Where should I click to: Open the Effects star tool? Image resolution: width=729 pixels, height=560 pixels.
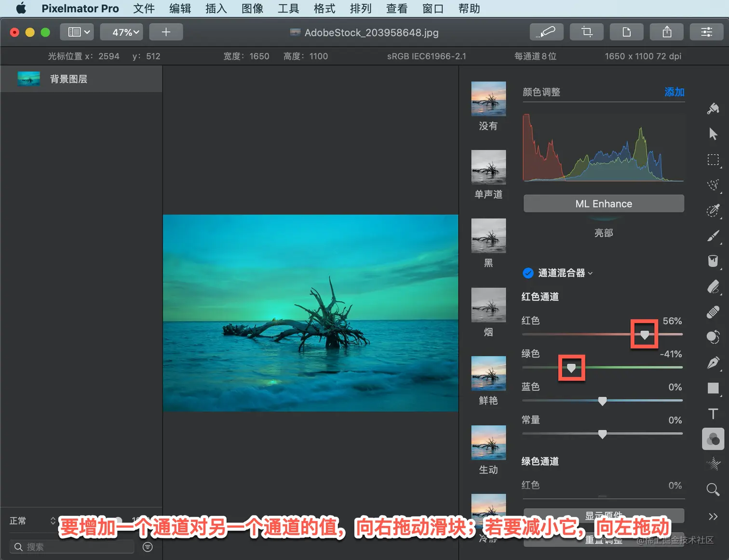[713, 464]
